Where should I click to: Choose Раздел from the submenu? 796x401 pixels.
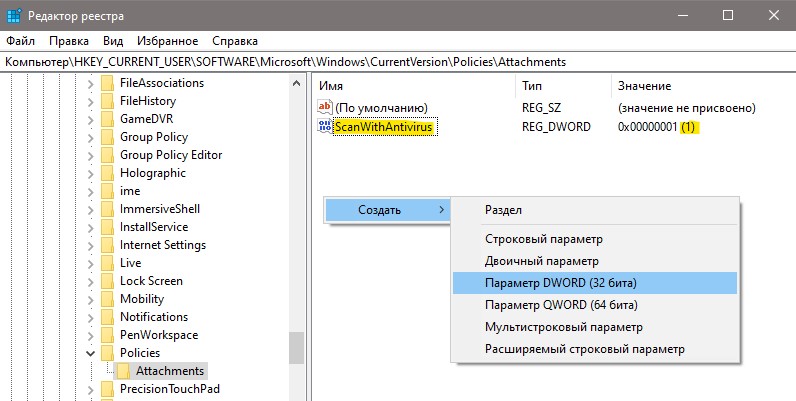(x=594, y=210)
